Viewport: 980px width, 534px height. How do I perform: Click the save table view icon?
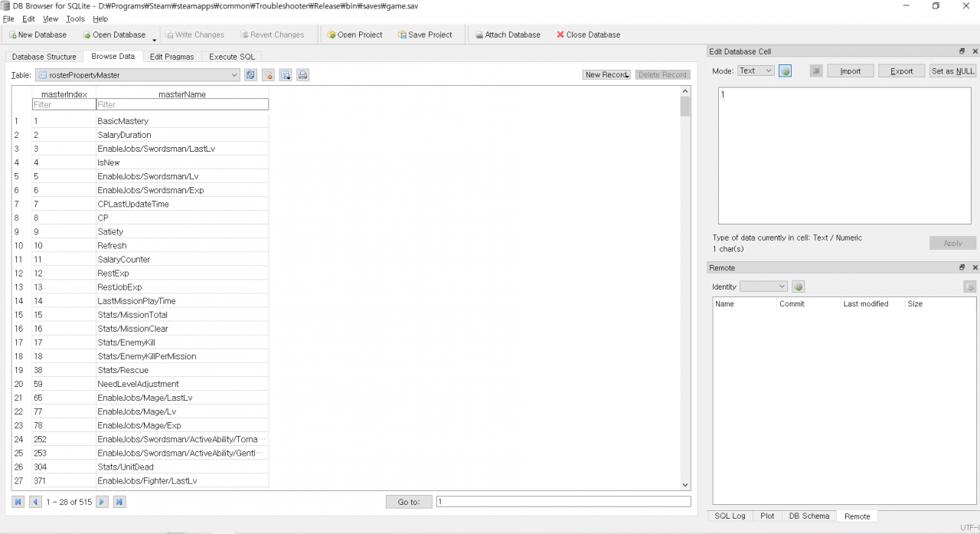[286, 75]
